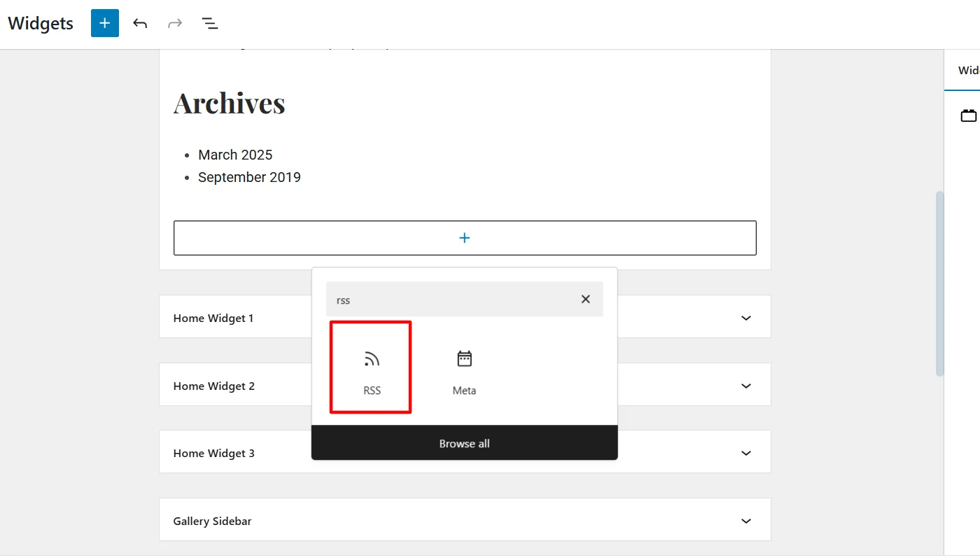Expand the Home Widget 3 chevron
The image size is (980, 560).
click(746, 453)
